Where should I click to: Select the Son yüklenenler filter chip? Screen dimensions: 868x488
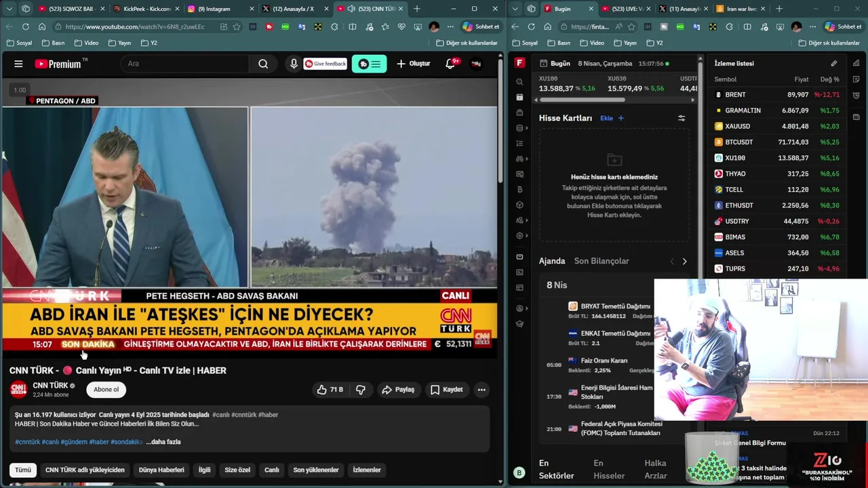tap(316, 470)
